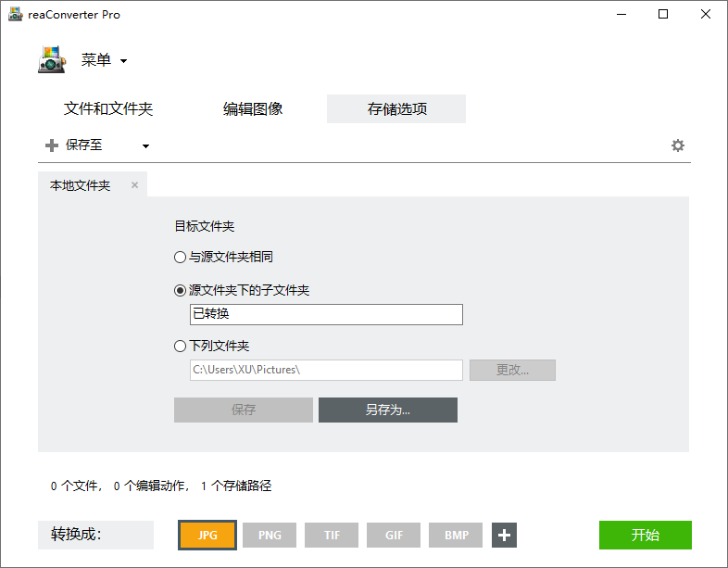Expand the 菜单 dropdown arrow
Image resolution: width=728 pixels, height=568 pixels.
pos(123,62)
